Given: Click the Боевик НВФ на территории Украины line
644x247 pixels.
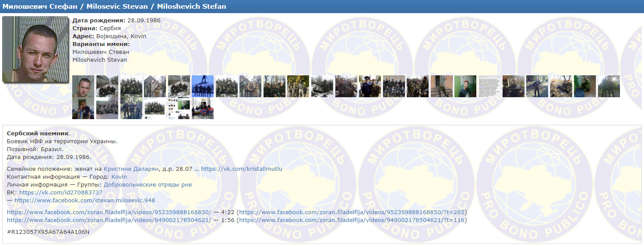Looking at the screenshot, I should [62, 141].
